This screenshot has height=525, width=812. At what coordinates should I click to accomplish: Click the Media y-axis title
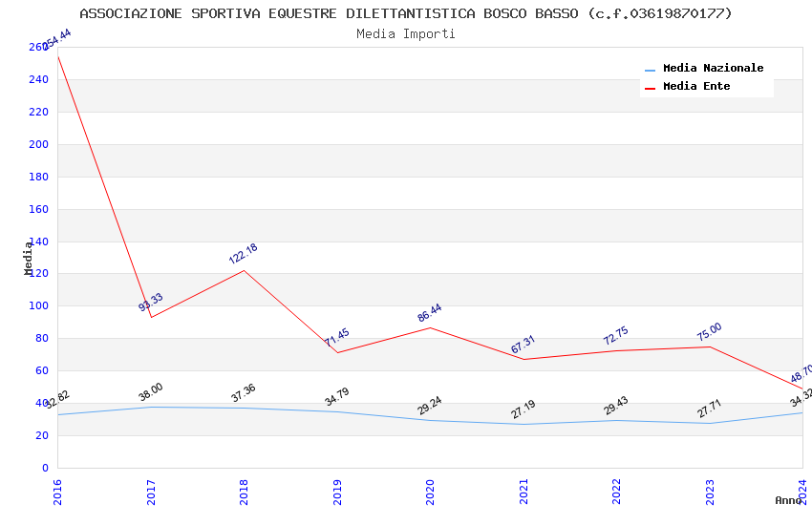click(28, 258)
